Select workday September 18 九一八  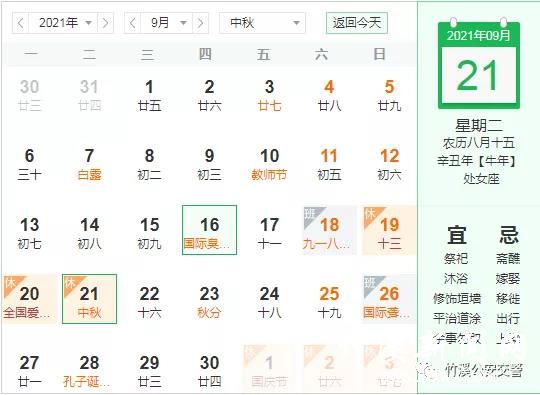click(329, 231)
